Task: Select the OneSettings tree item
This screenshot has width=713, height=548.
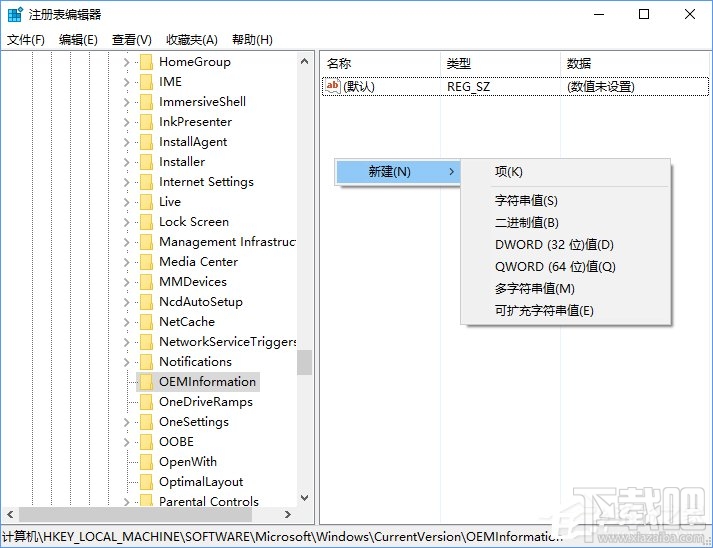Action: coord(194,422)
